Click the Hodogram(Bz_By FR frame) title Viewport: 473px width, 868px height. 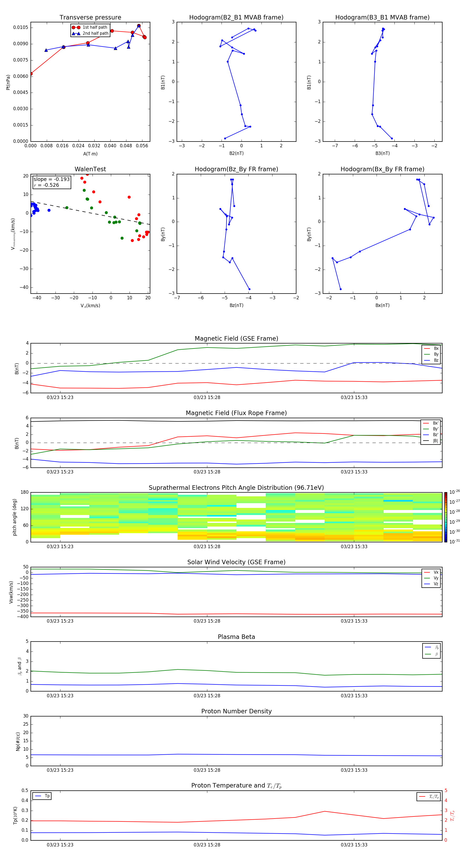tap(236, 169)
